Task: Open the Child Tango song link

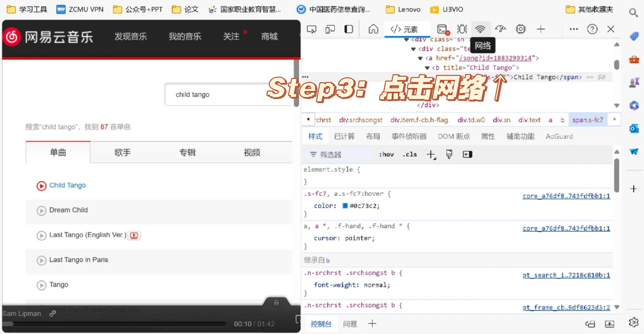Action: [67, 185]
